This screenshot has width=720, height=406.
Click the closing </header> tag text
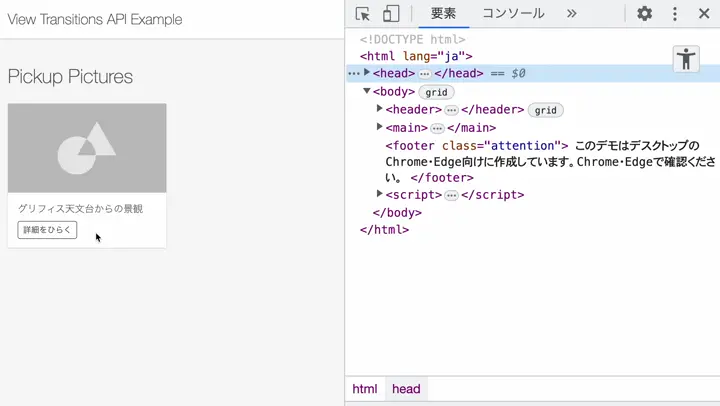coord(492,110)
